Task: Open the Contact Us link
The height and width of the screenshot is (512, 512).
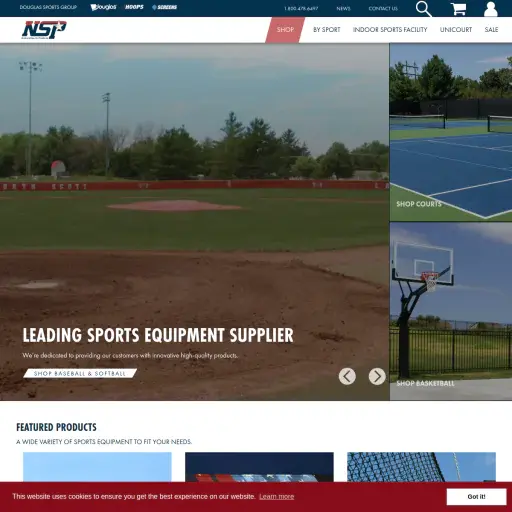Action: [383, 8]
